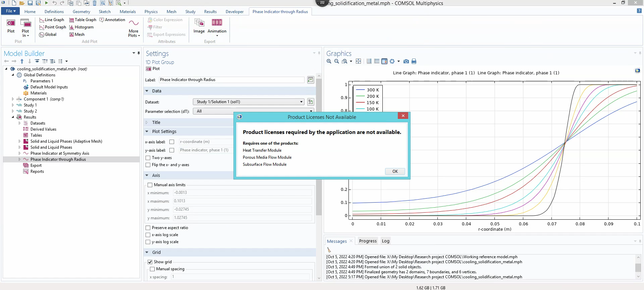644x290 pixels.
Task: Click the print icon in Graphics toolbar
Action: (x=414, y=61)
